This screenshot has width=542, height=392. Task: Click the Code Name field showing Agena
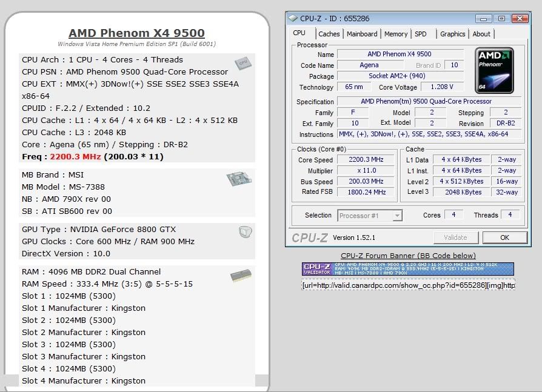click(369, 65)
